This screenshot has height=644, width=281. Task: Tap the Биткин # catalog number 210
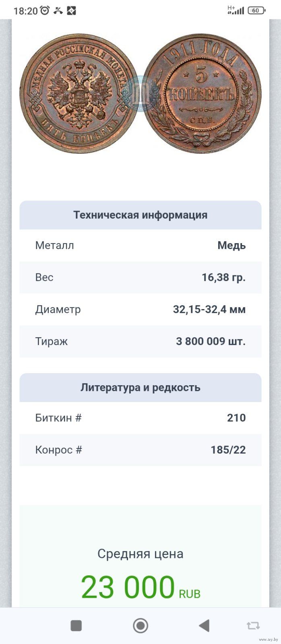236,418
